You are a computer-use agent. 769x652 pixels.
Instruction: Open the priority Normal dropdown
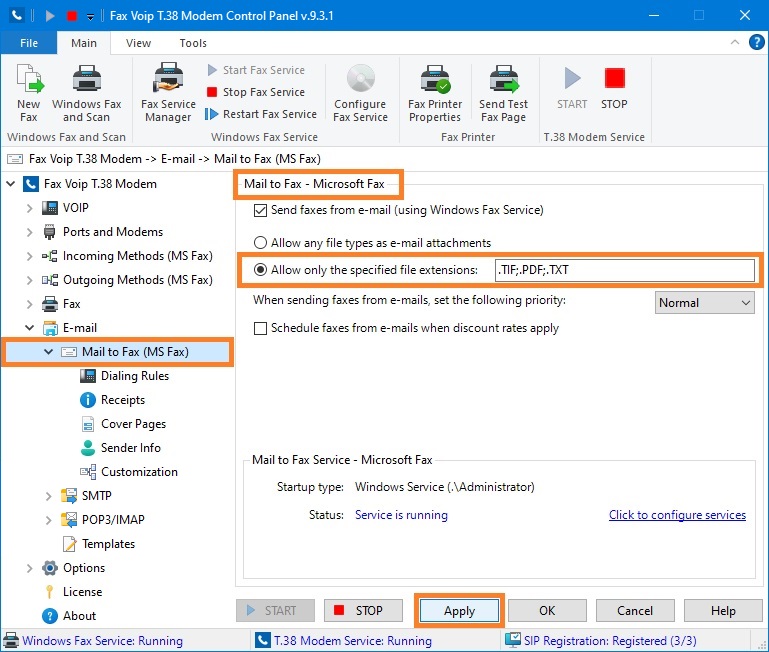[x=704, y=303]
